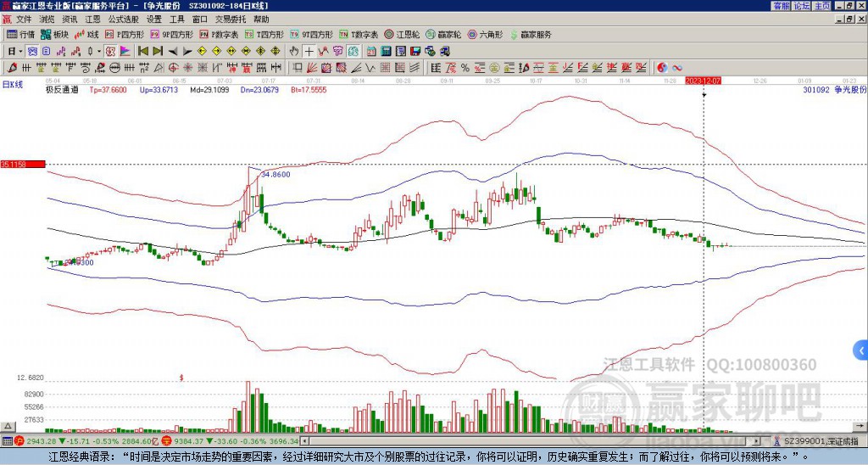Open 赢家服务 from the toolbar
This screenshot has width=868, height=465.
(531, 34)
